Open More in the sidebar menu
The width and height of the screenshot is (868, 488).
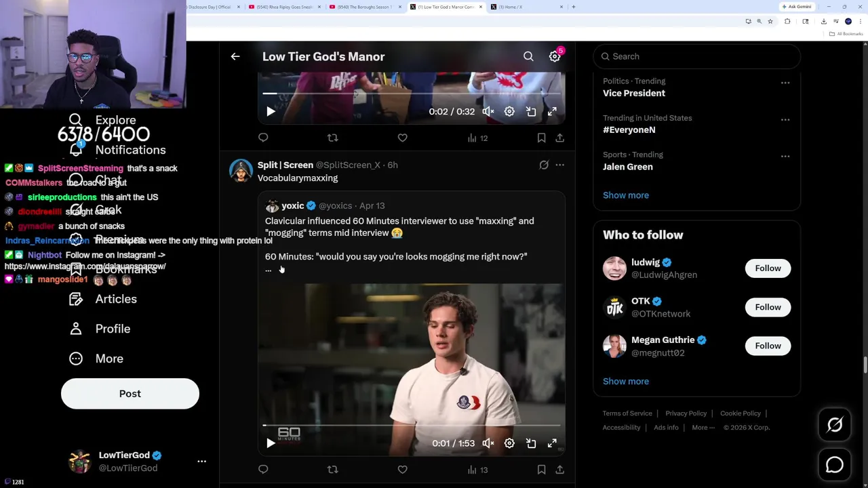[x=96, y=359]
